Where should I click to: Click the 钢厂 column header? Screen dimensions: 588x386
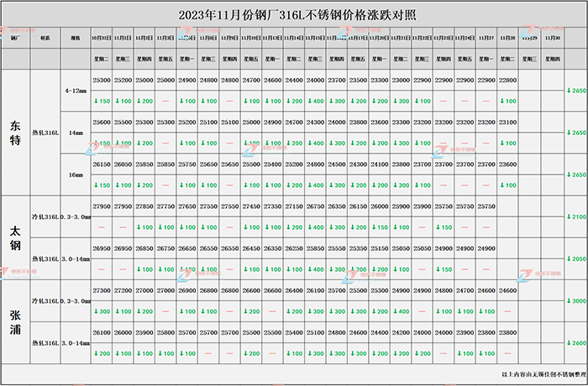point(15,38)
